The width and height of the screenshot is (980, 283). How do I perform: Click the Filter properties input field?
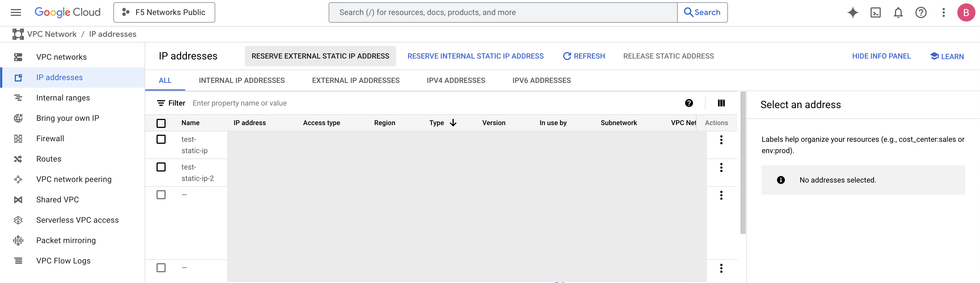[x=266, y=103]
